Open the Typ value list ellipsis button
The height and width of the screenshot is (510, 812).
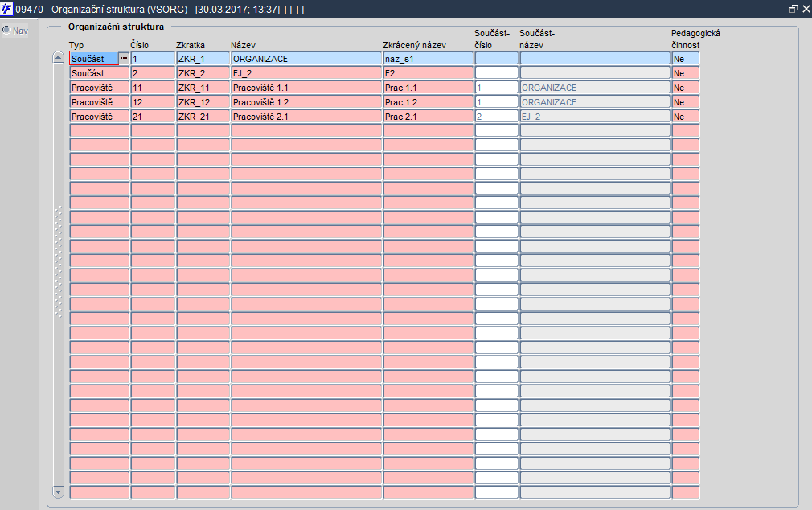coord(124,59)
